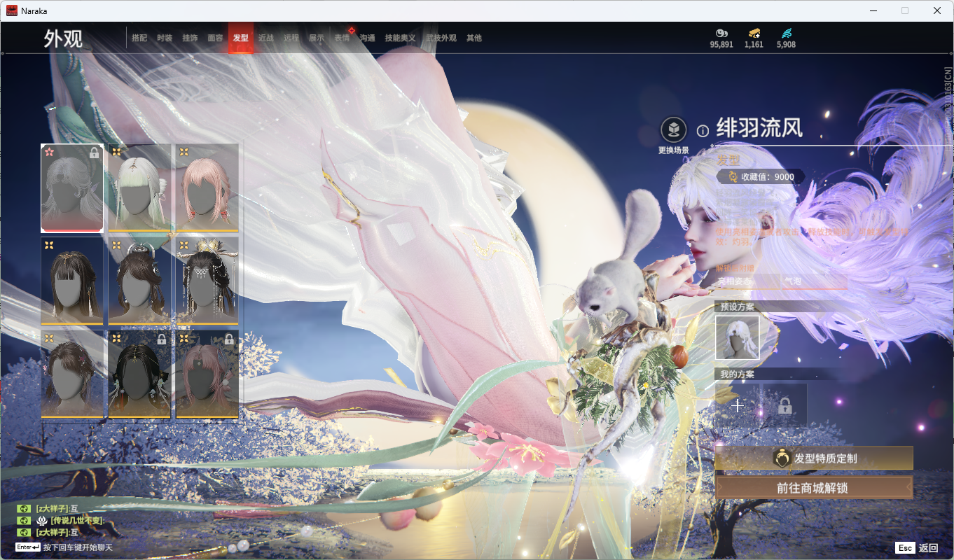Switch to the 时装 tab

(165, 38)
